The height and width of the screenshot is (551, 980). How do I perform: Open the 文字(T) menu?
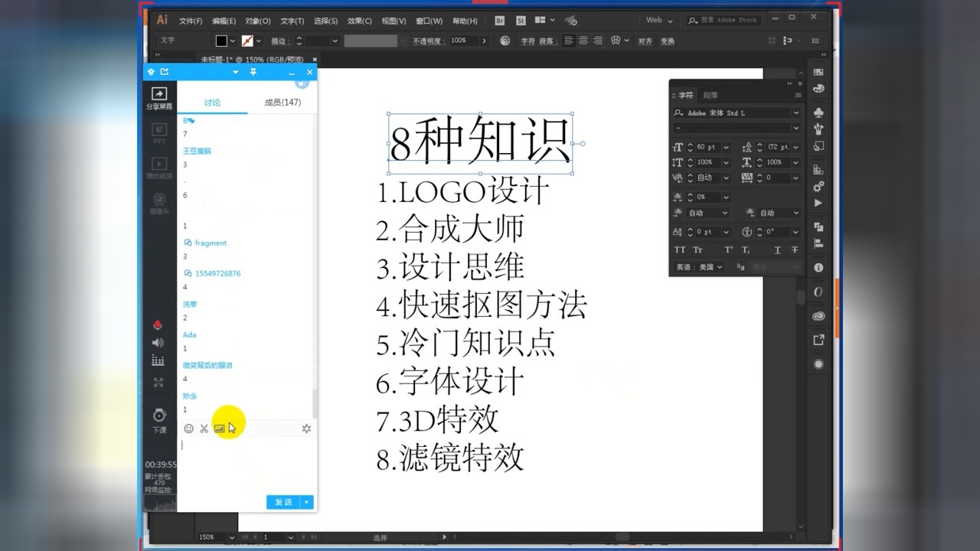click(292, 21)
